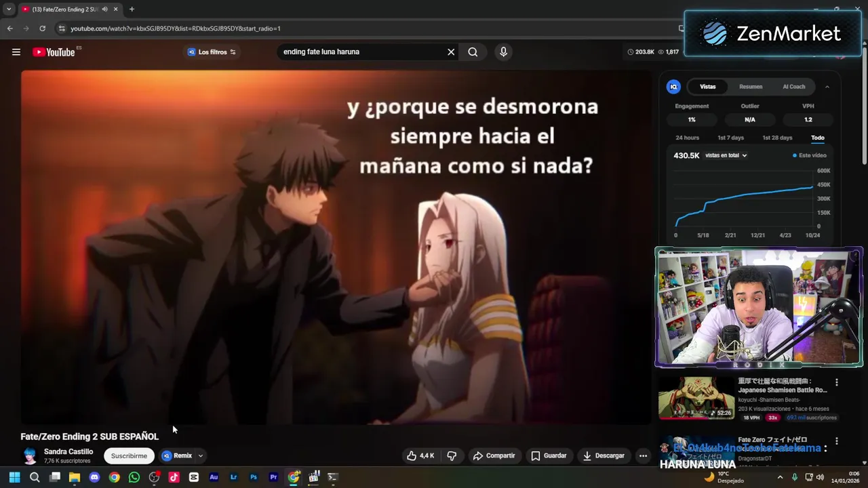Click in the YouTube search input field

(x=361, y=52)
